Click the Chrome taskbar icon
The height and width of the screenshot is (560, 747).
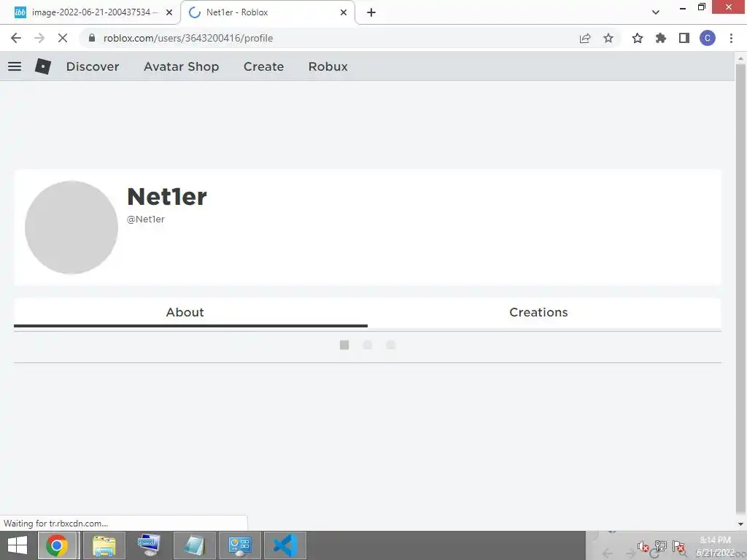[57, 545]
